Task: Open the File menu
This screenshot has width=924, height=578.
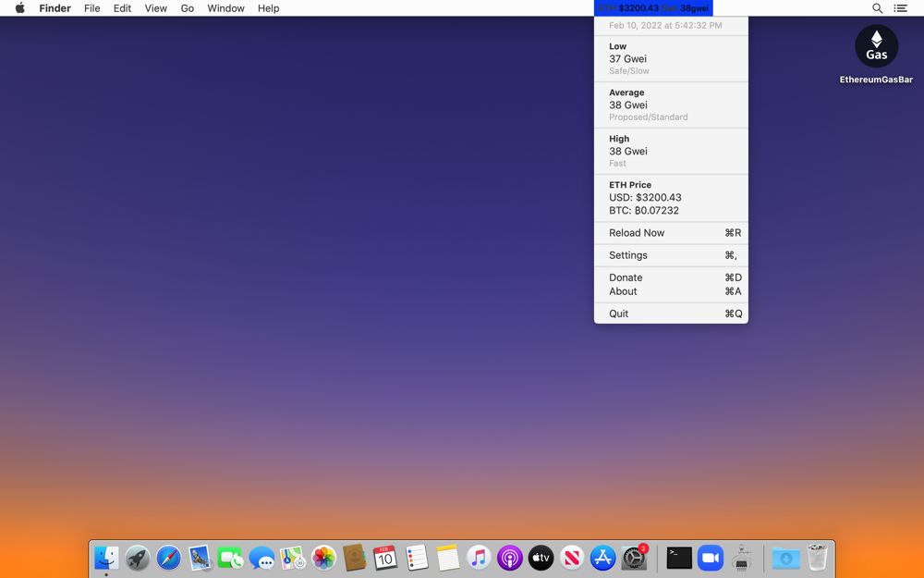Action: coord(91,8)
